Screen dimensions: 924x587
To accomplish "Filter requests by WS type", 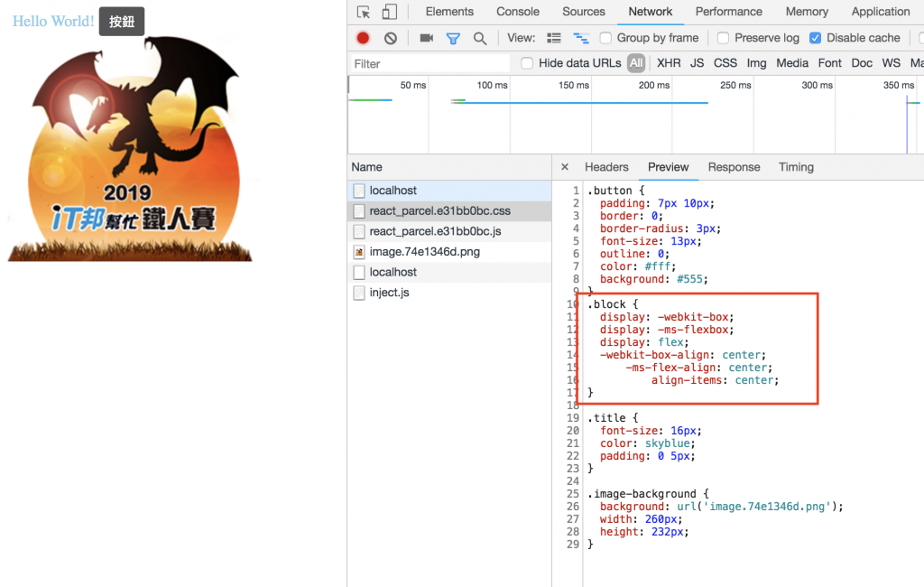I will click(x=891, y=63).
